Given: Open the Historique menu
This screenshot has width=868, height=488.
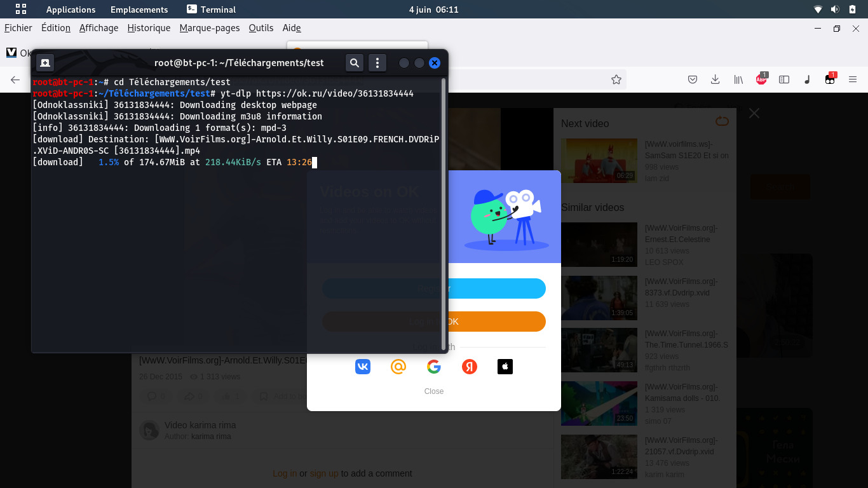Looking at the screenshot, I should [x=149, y=28].
